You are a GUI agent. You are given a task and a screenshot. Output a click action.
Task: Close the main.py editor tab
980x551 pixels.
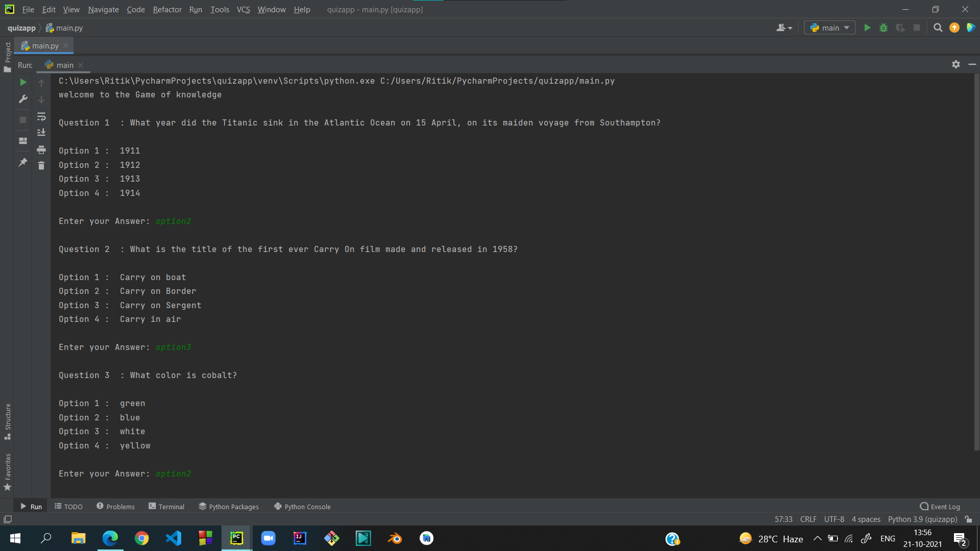(x=66, y=46)
